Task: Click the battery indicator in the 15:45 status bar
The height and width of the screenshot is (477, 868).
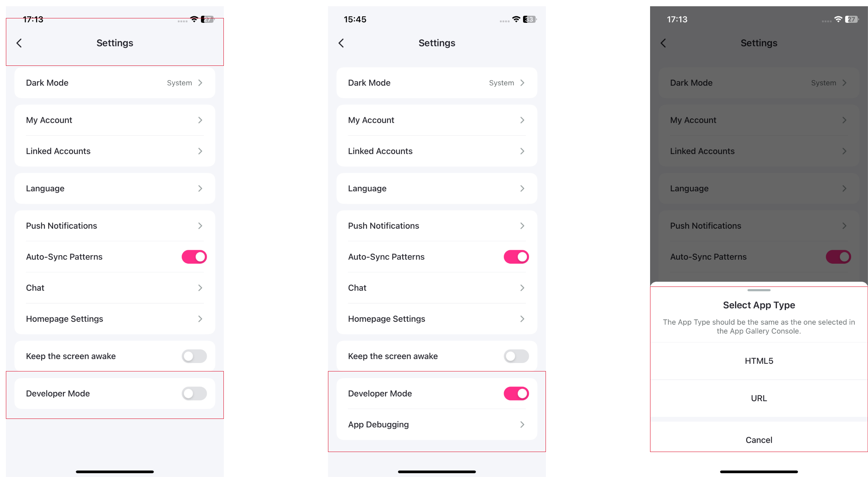Action: click(530, 19)
